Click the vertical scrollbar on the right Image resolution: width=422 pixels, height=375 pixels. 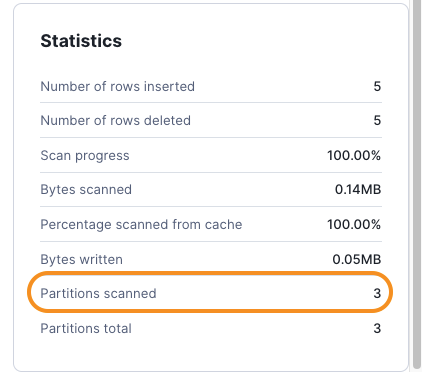pos(417,183)
